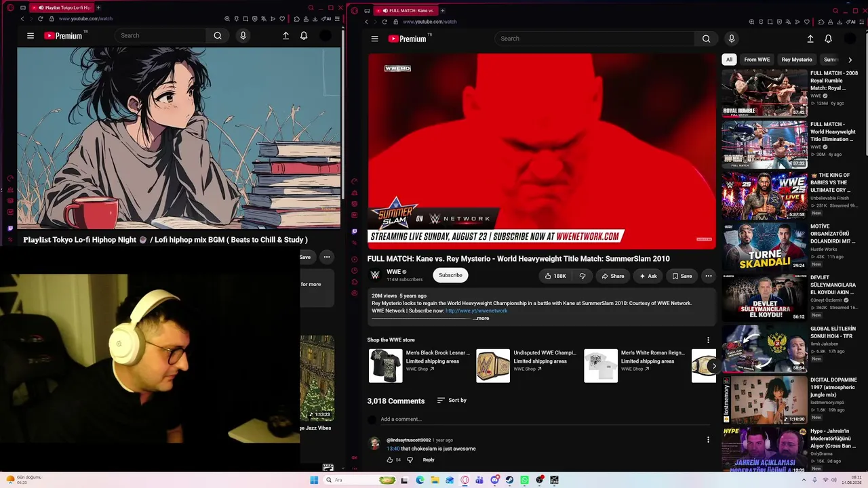The height and width of the screenshot is (488, 868).
Task: Show more WWE store products with the arrow
Action: pyautogui.click(x=713, y=366)
